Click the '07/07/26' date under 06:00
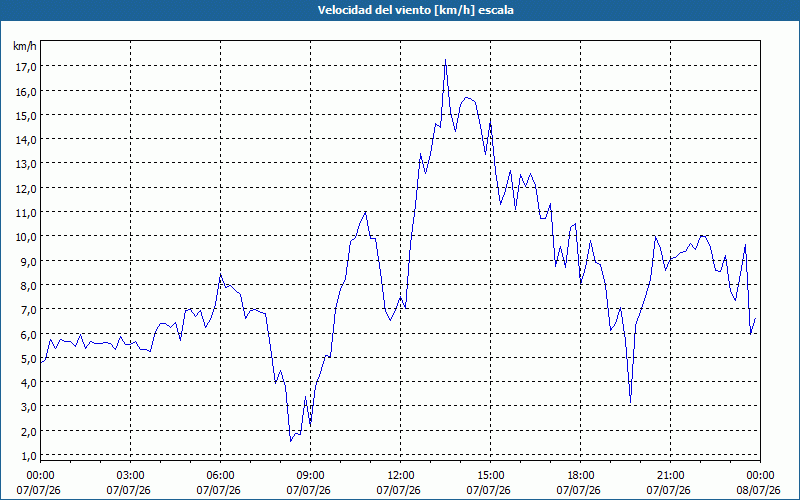This screenshot has width=800, height=500. pyautogui.click(x=218, y=490)
